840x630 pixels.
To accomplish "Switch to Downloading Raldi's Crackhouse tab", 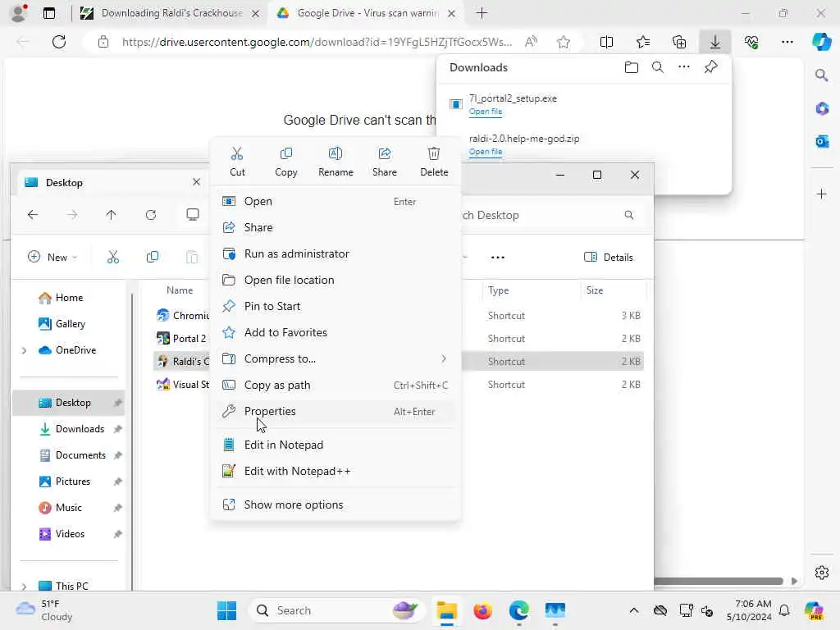I will (171, 13).
